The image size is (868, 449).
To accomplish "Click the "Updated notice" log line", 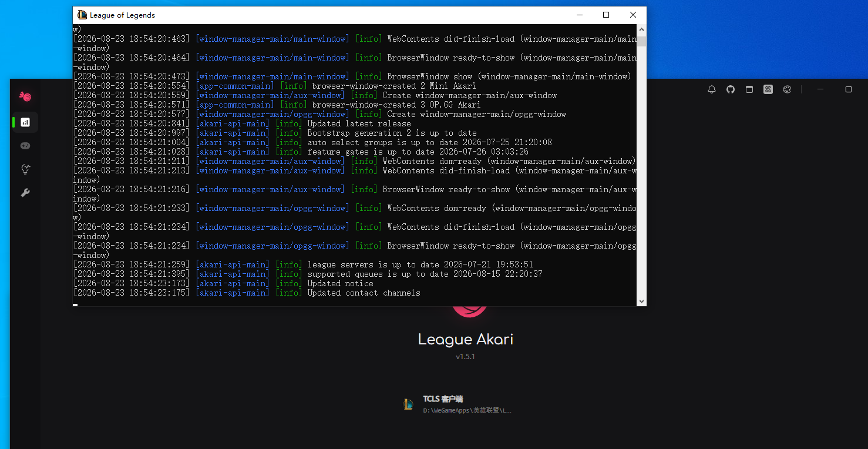I will 223,283.
